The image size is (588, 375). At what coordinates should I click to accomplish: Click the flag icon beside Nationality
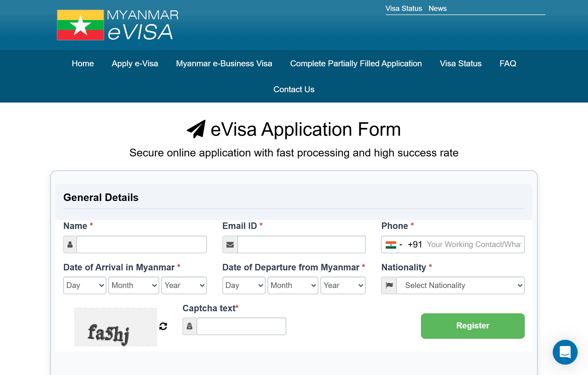[x=389, y=285]
